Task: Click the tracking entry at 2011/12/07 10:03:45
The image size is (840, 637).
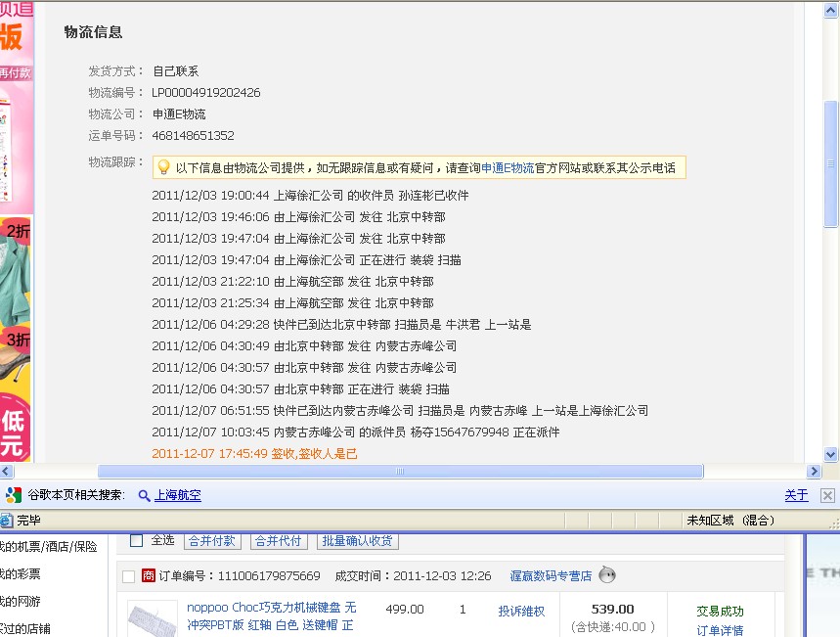Action: [356, 432]
